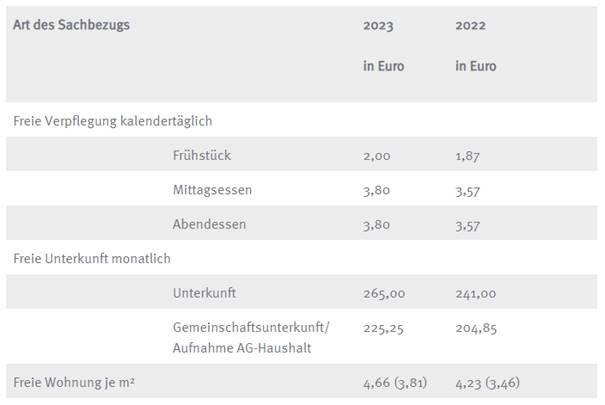Click the 'Art des Sachbezugs' column header
The height and width of the screenshot is (405, 605).
[71, 25]
